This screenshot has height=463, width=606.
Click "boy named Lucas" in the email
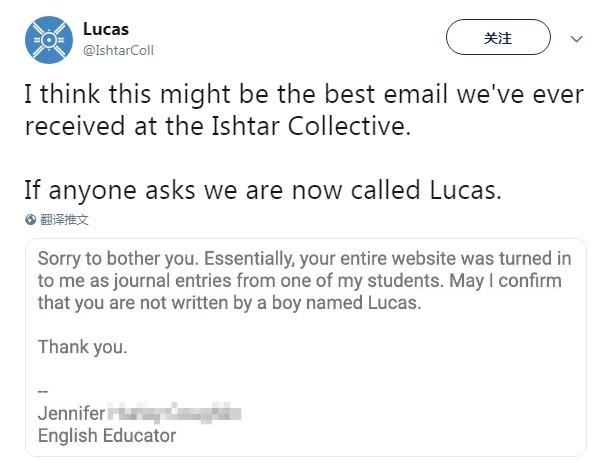(346, 302)
